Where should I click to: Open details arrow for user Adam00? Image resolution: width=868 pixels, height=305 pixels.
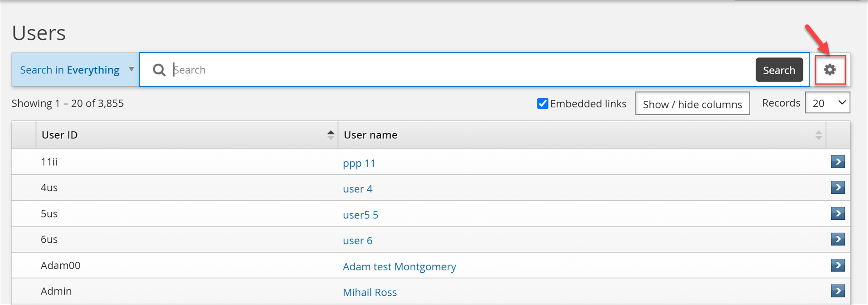point(838,265)
